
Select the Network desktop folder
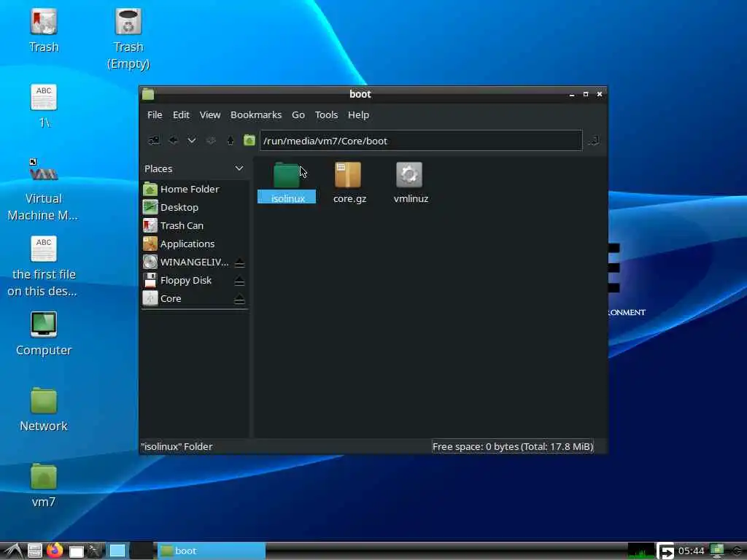coord(44,410)
